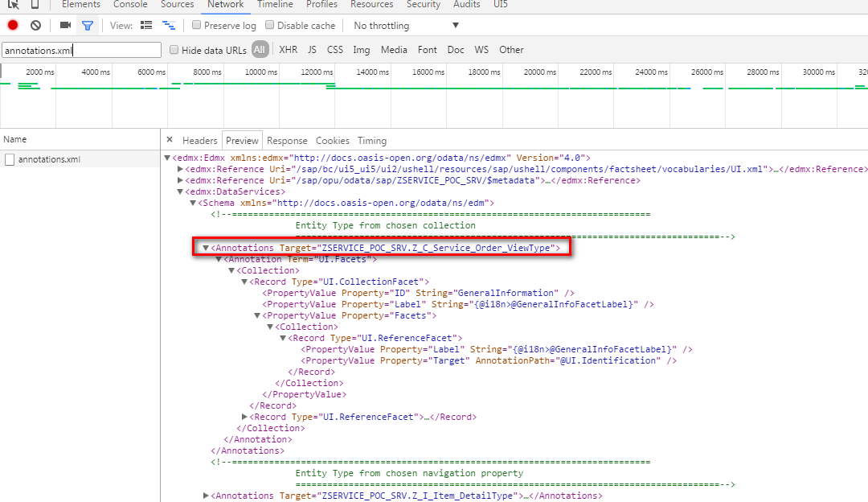The height and width of the screenshot is (502, 868).
Task: Click the 2000 ms timeline marker
Action: (x=40, y=72)
